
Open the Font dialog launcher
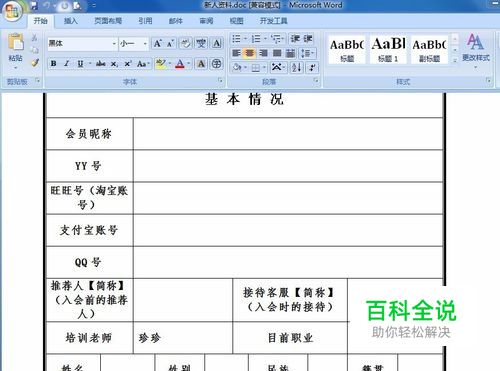pyautogui.click(x=220, y=80)
